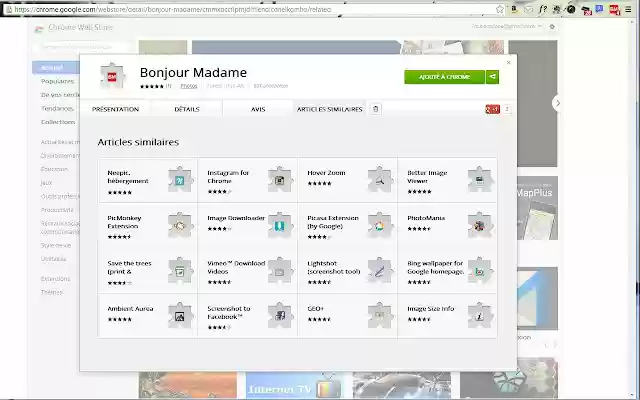The height and width of the screenshot is (400, 640).
Task: Open the Extensions sidebar link
Action: point(56,278)
